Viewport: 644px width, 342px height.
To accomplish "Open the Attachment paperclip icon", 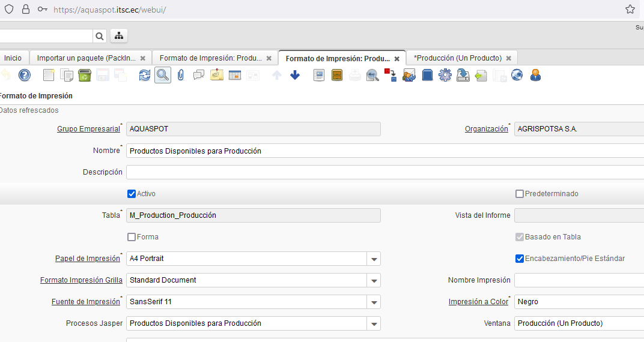I will (x=180, y=75).
